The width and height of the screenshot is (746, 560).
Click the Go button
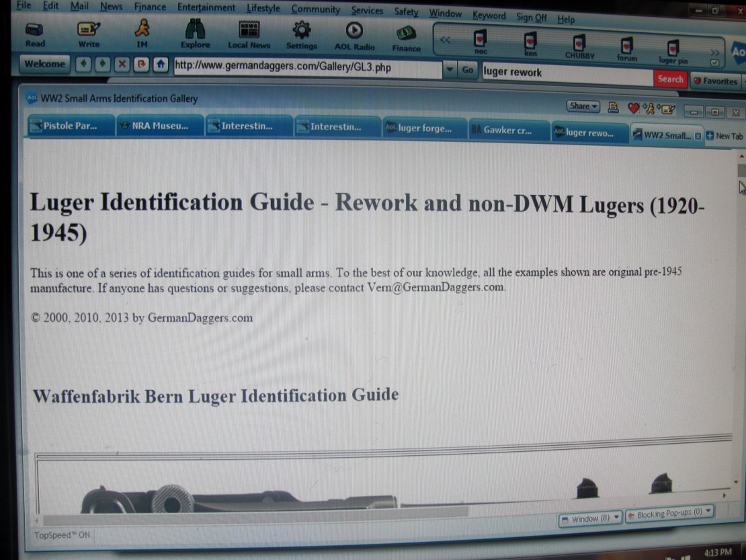pos(468,71)
